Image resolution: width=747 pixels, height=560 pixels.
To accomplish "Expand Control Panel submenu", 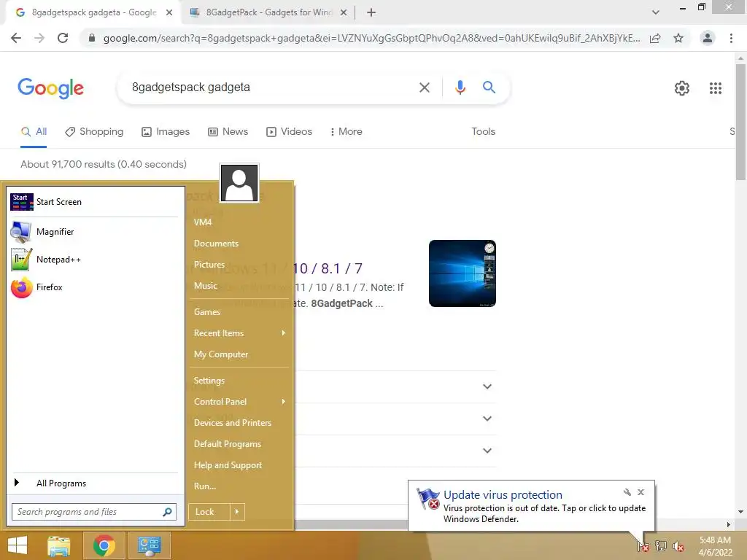I will pyautogui.click(x=239, y=402).
